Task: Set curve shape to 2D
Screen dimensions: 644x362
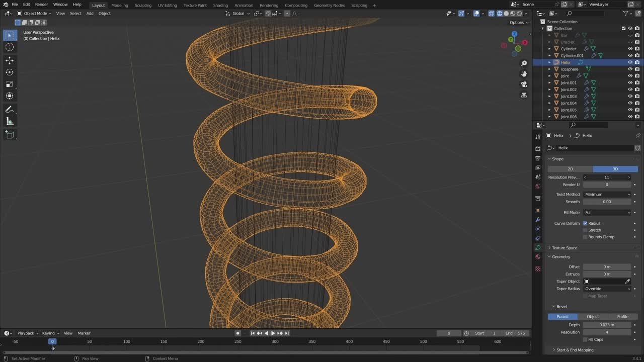Action: pyautogui.click(x=570, y=169)
